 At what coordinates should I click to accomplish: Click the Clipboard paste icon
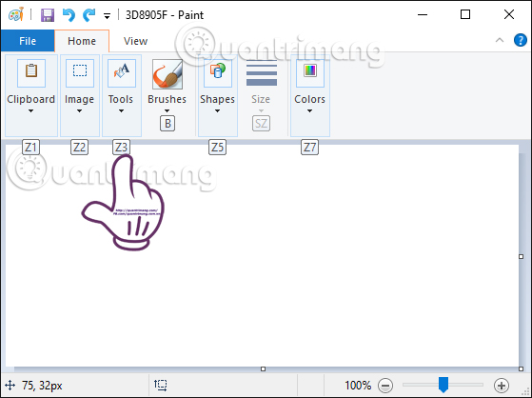(31, 72)
